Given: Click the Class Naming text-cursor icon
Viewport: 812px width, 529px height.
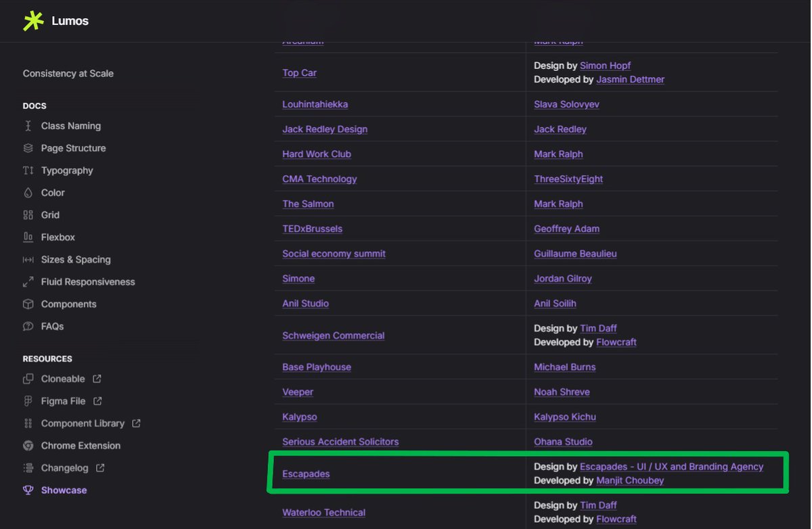Looking at the screenshot, I should click(28, 126).
